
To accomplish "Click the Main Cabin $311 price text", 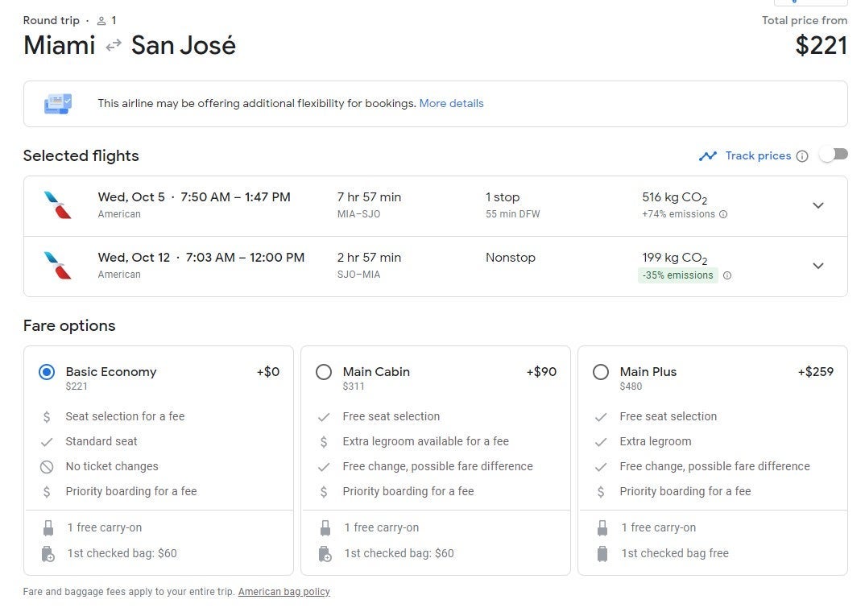I will (354, 387).
